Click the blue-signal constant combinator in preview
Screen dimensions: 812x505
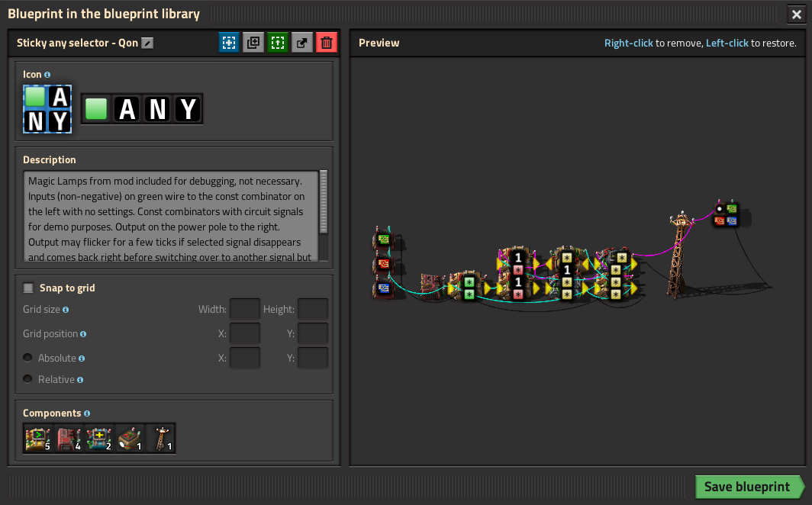[x=383, y=288]
